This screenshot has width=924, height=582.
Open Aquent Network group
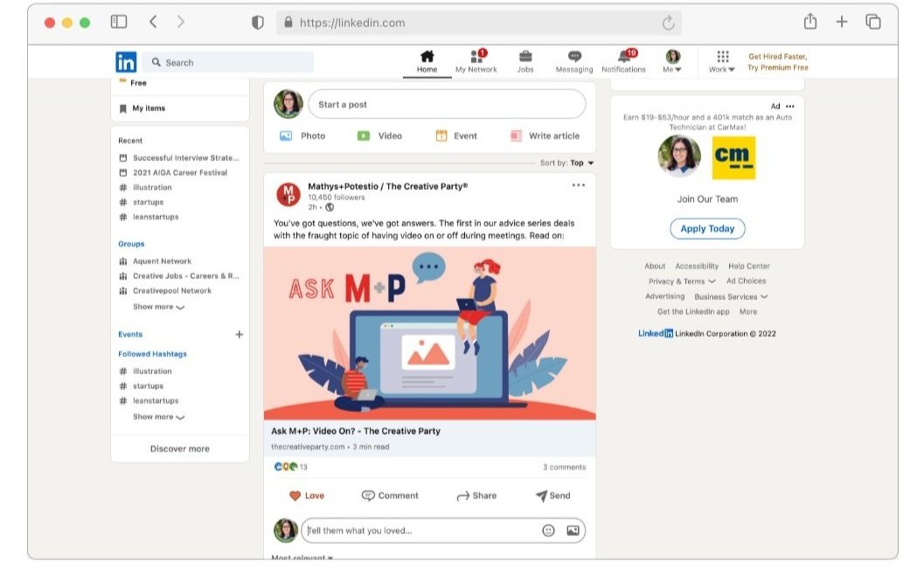[x=155, y=261]
